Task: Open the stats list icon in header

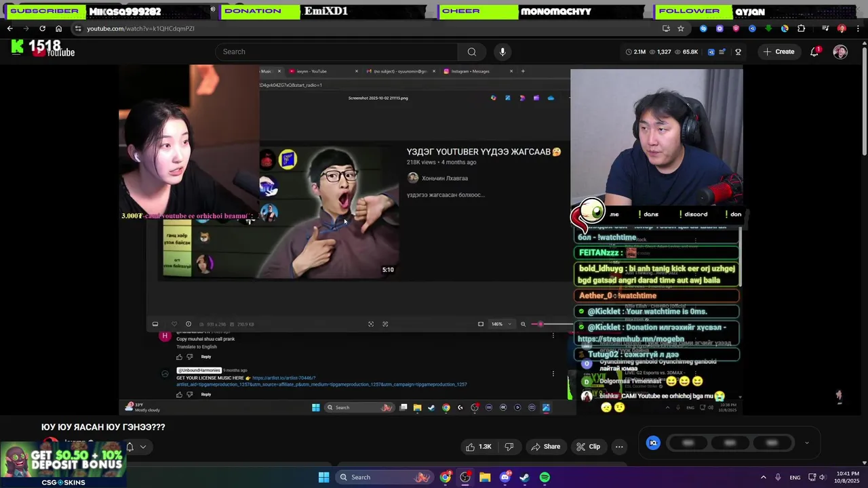Action: pos(723,52)
